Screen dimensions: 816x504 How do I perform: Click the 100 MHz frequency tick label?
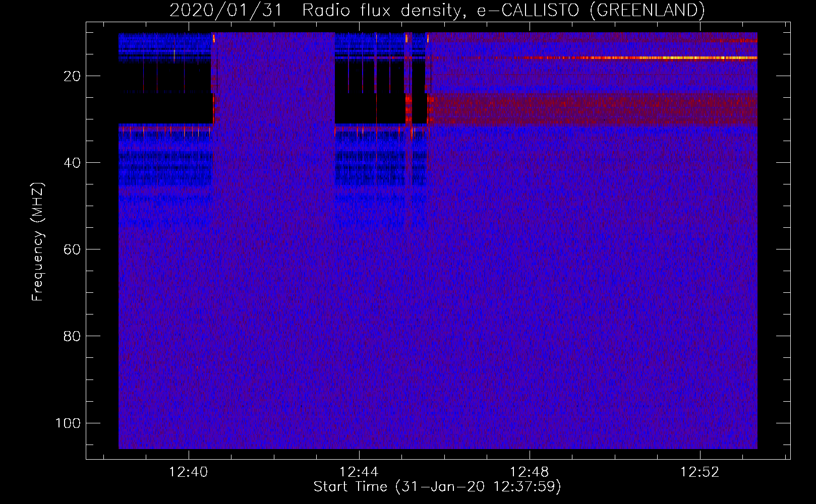pyautogui.click(x=68, y=423)
